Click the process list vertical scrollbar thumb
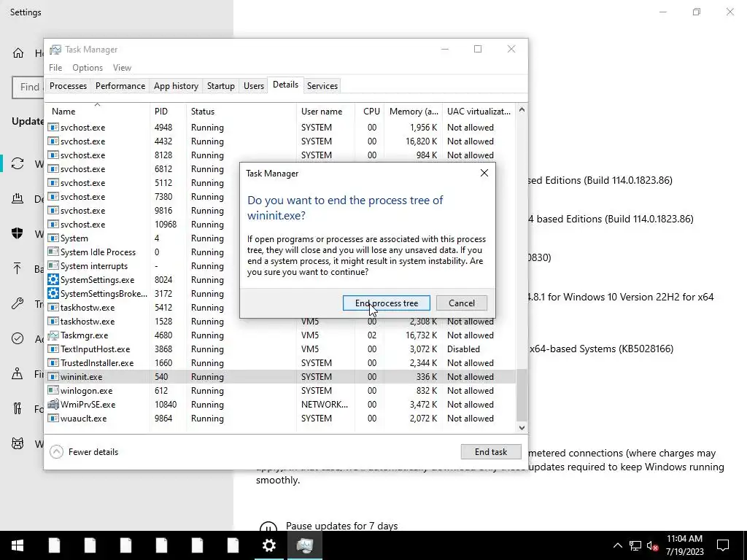The height and width of the screenshot is (560, 747). point(522,394)
